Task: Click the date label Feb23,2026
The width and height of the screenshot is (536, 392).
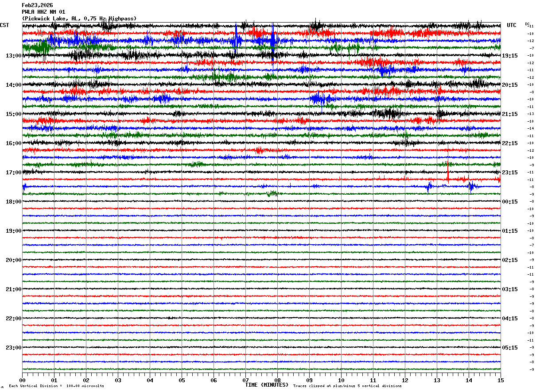Action: pos(37,5)
